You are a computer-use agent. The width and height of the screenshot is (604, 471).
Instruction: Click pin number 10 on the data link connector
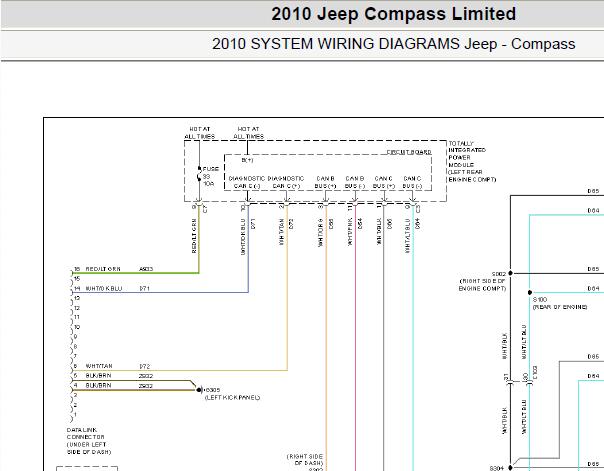pyautogui.click(x=77, y=327)
